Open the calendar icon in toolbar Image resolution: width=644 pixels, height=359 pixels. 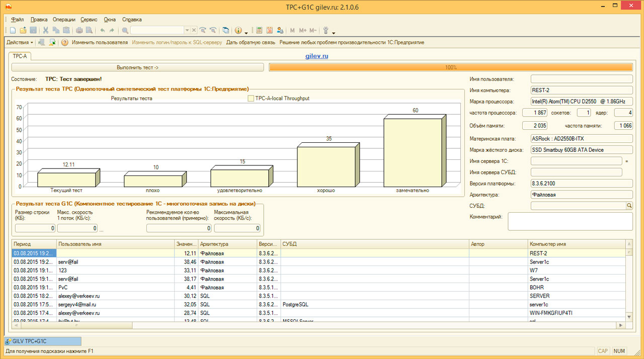[x=270, y=30]
